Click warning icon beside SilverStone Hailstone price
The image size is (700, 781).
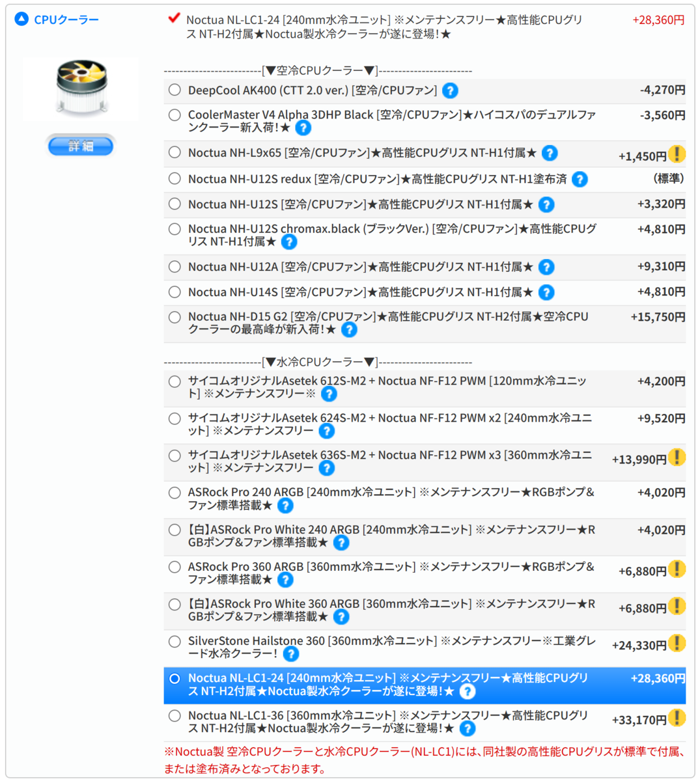[x=677, y=643]
